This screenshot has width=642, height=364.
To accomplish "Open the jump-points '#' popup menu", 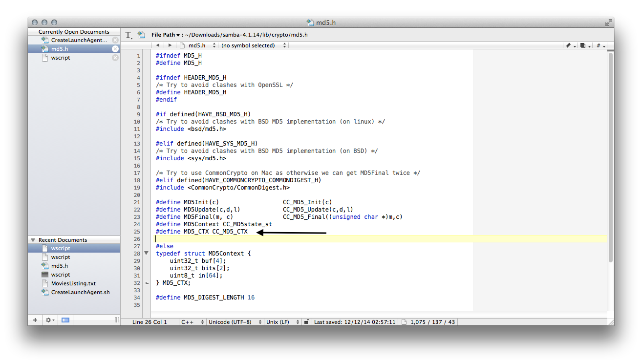I will coord(600,45).
